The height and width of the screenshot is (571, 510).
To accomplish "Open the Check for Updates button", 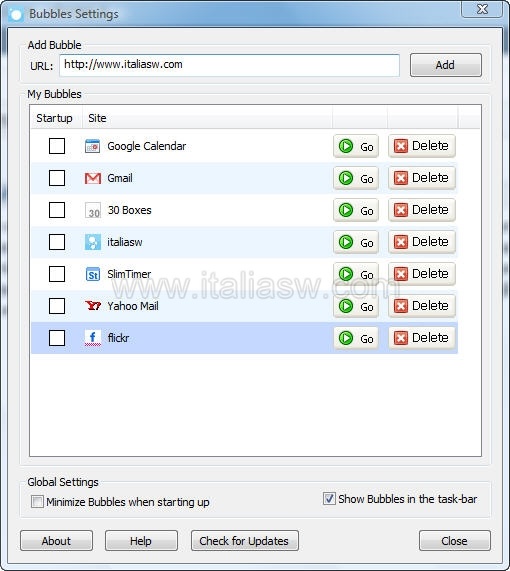I will point(245,541).
